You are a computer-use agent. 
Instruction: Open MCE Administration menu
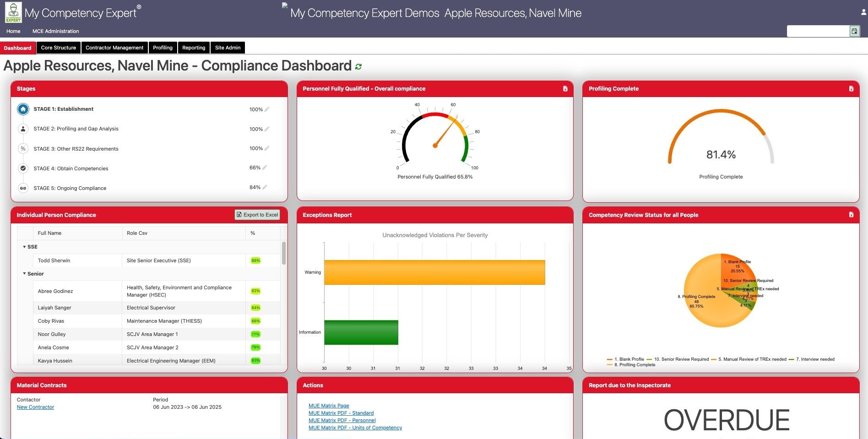point(56,31)
